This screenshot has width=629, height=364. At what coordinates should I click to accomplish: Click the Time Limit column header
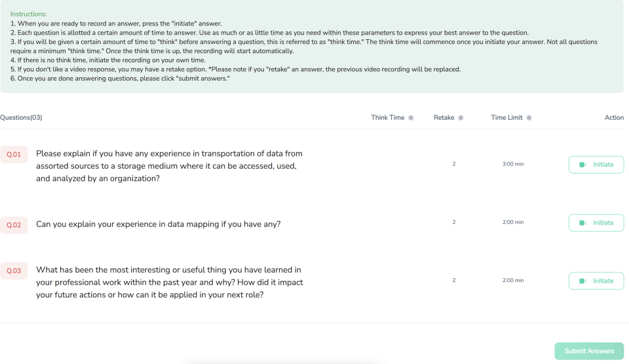coord(506,118)
